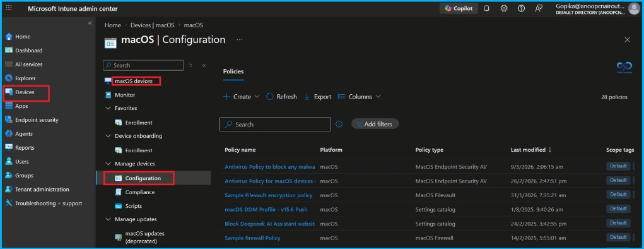Sort by Last modified column

531,150
